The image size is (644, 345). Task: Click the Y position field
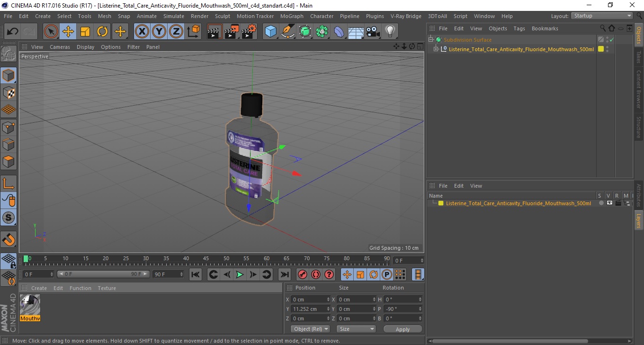311,309
